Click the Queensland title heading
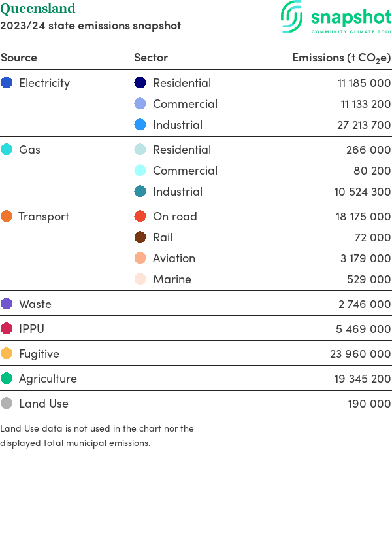 38,9
